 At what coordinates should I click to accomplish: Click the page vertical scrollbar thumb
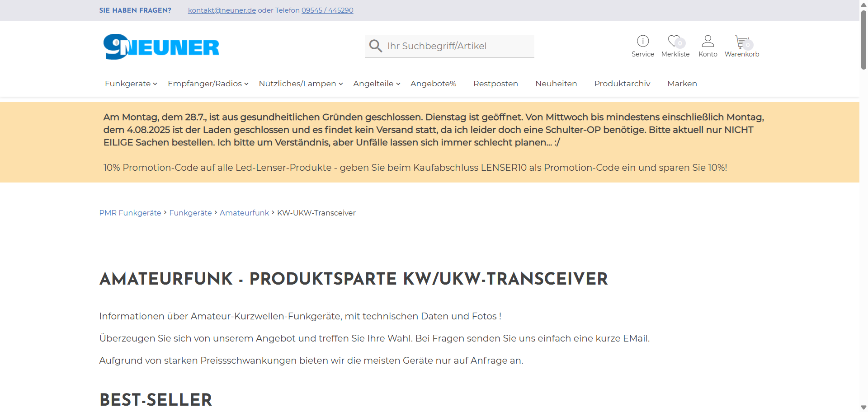pyautogui.click(x=863, y=40)
